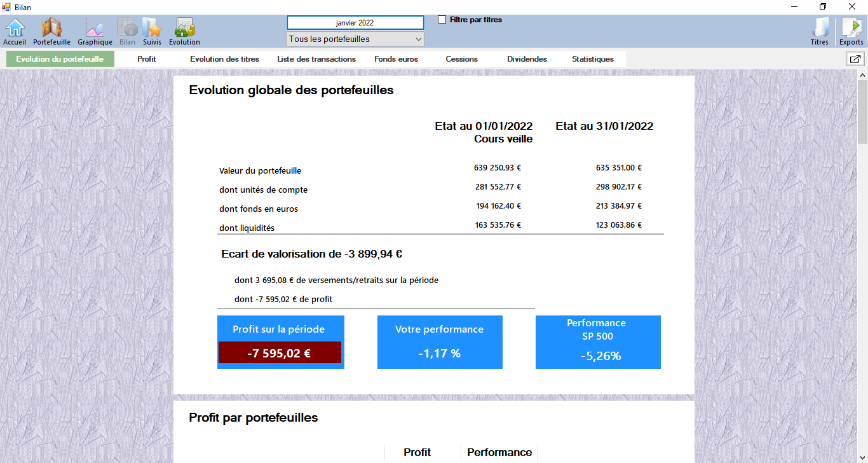Click the pop-out window icon
Screen dimensions: 868x463
click(x=855, y=59)
